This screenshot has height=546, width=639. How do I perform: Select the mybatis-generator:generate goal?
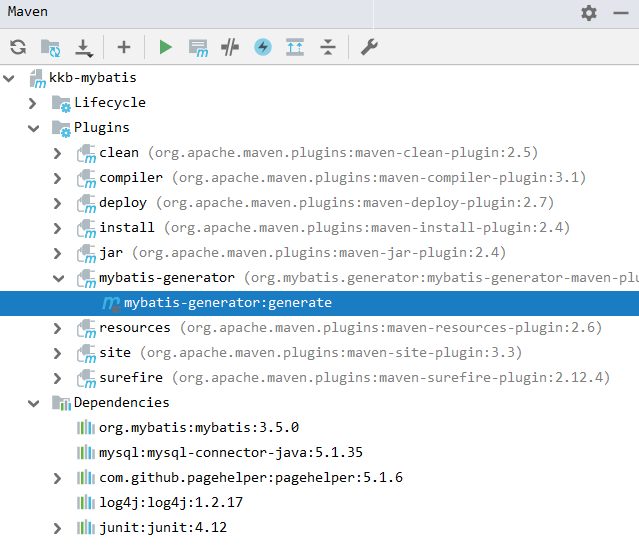tap(227, 303)
